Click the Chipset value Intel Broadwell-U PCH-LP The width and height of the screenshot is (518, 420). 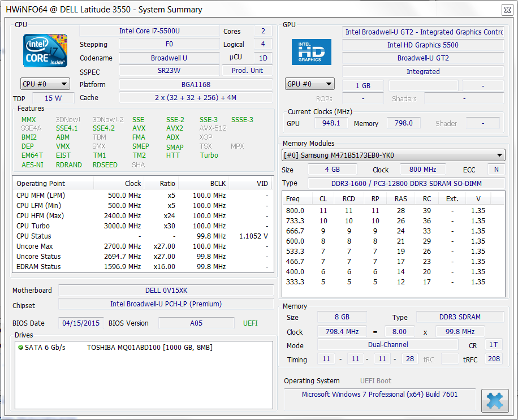[x=166, y=304]
